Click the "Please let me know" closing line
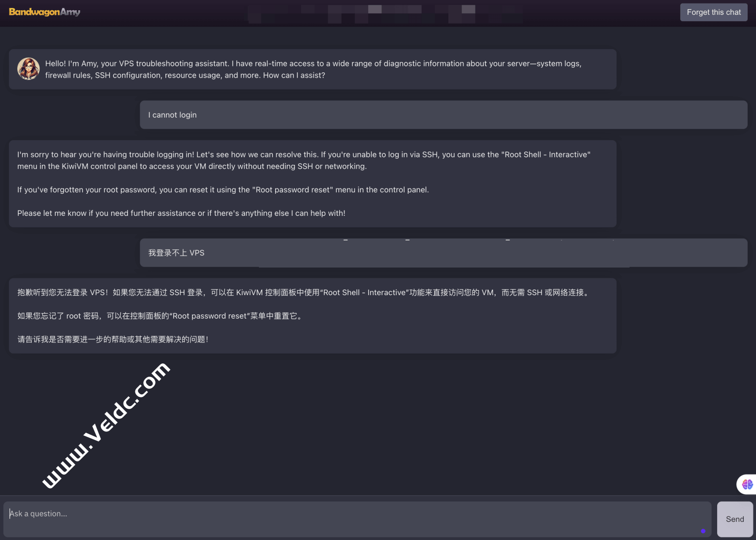 click(x=181, y=213)
